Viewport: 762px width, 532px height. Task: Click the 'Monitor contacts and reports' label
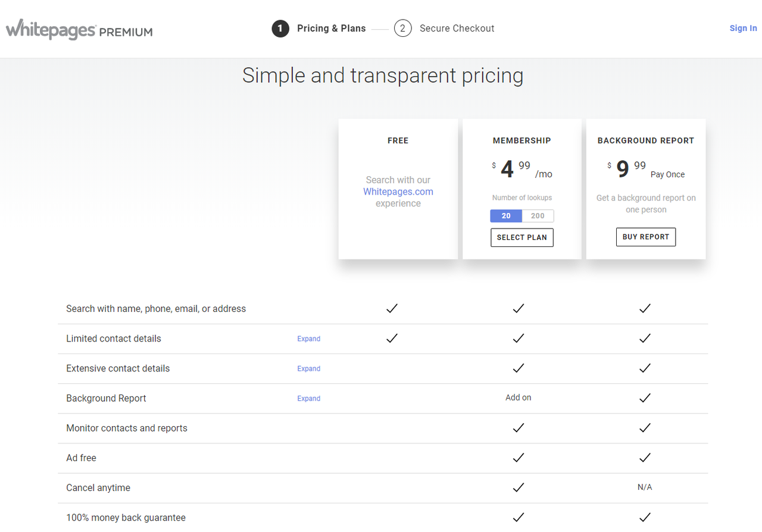pos(127,428)
